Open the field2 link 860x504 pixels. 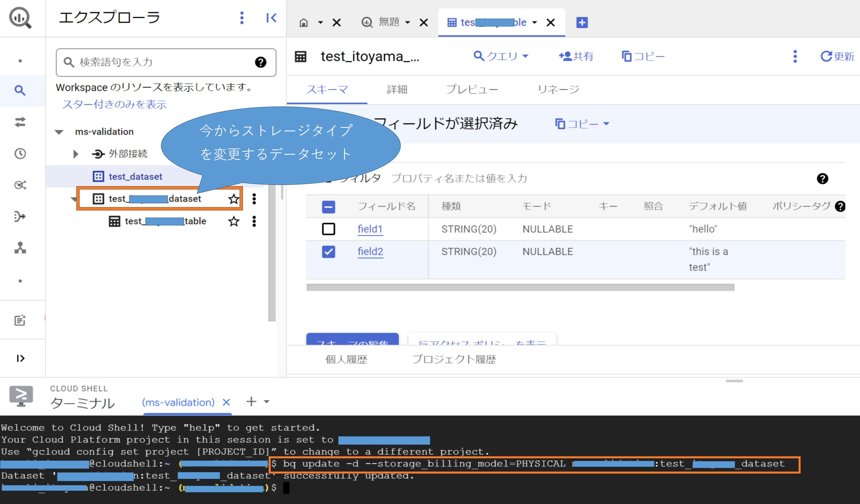tap(370, 252)
